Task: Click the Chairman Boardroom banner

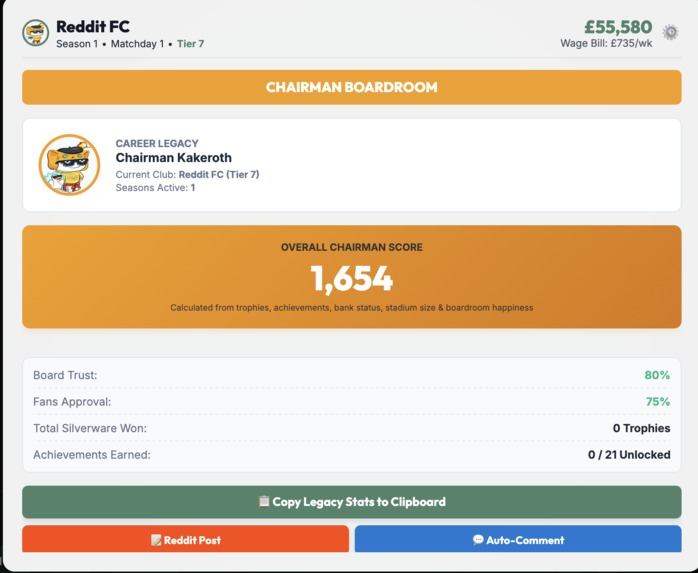Action: click(x=352, y=87)
